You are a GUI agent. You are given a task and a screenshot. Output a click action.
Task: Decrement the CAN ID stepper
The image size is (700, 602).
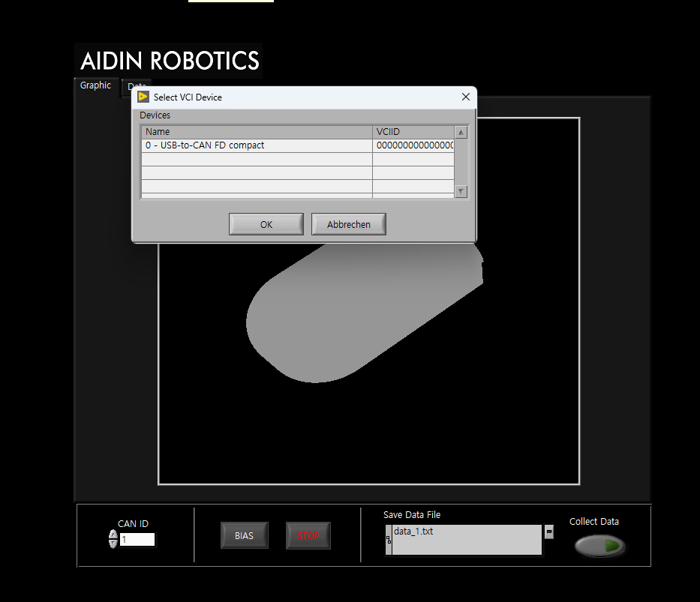[x=113, y=544]
